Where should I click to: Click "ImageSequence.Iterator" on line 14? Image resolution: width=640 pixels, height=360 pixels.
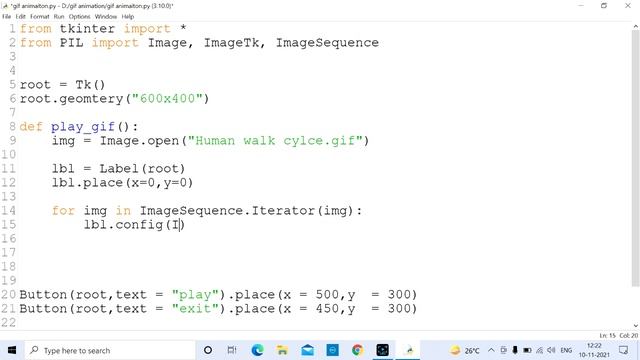pyautogui.click(x=227, y=211)
